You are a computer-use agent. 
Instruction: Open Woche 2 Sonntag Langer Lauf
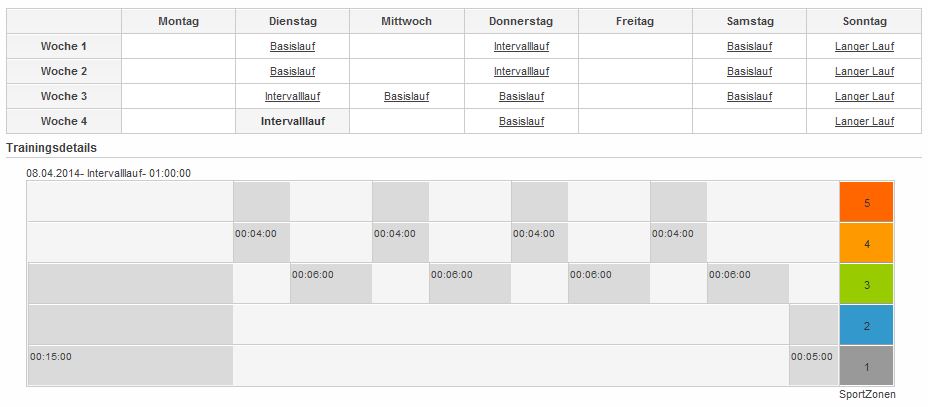pos(864,71)
